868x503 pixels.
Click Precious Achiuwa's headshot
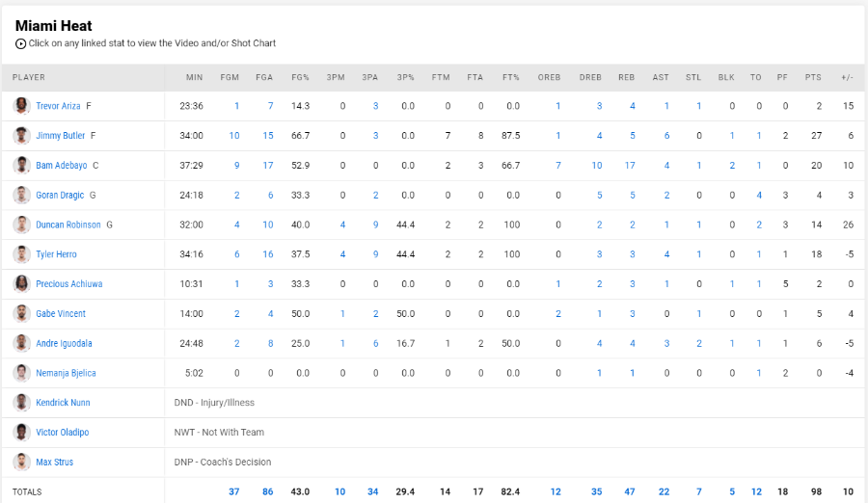pyautogui.click(x=21, y=284)
